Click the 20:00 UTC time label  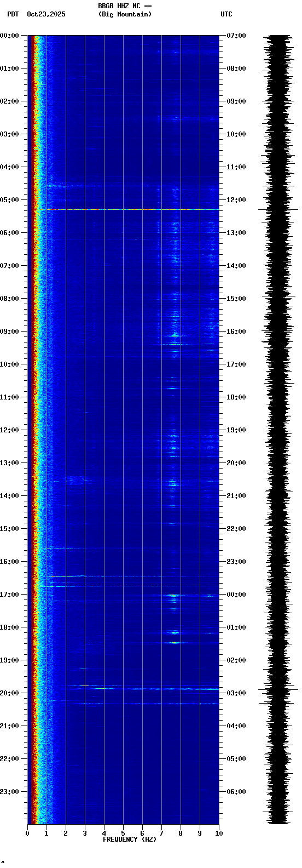click(236, 463)
